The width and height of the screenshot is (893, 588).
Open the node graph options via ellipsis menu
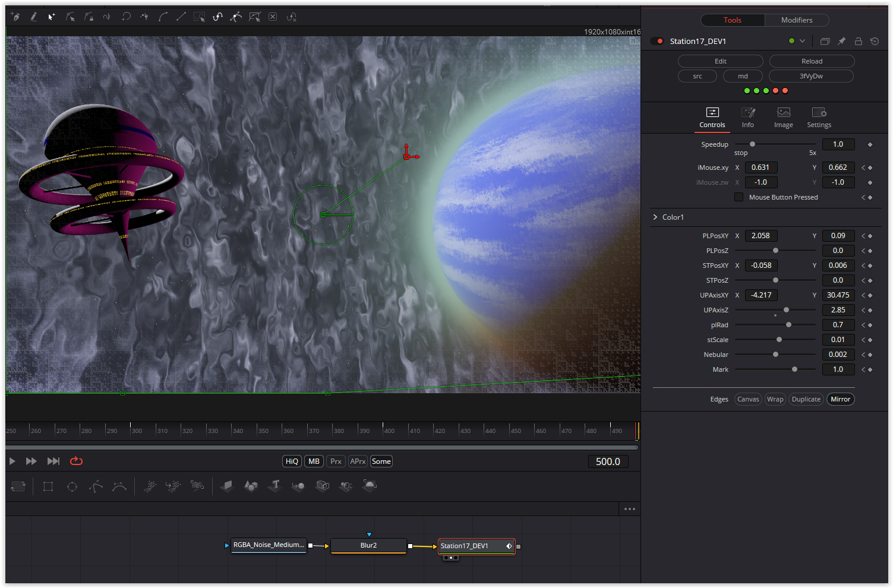pyautogui.click(x=630, y=509)
